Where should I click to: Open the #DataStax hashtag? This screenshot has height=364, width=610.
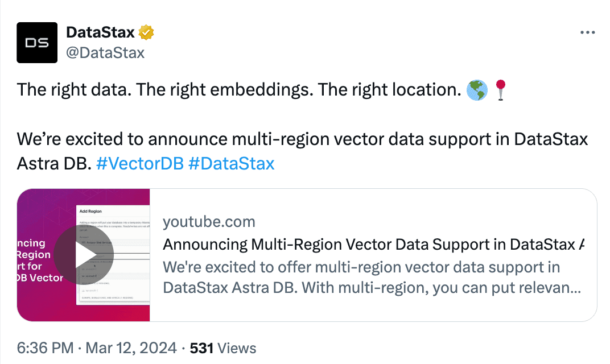pos(233,163)
